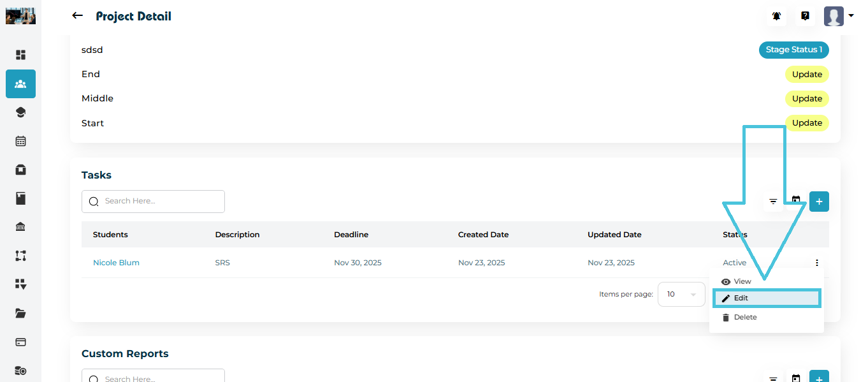Expand the user profile avatar dropdown
This screenshot has width=868, height=382.
[839, 16]
